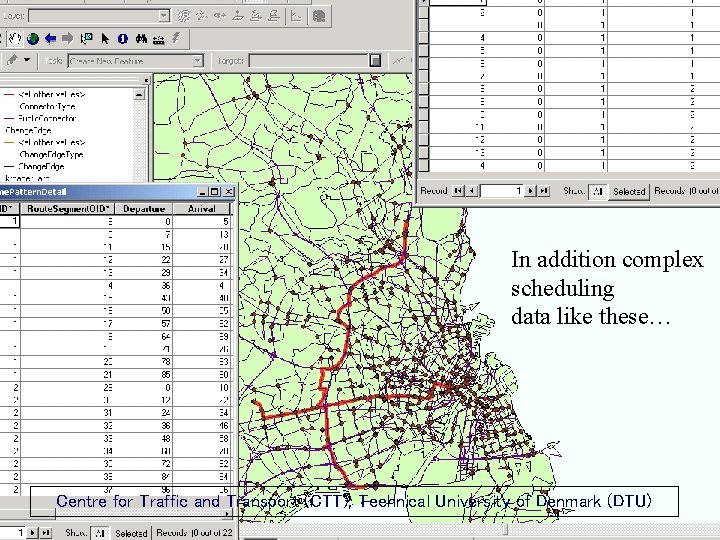Screen dimensions: 720x540
Task: Go to previous record in upper-right table
Action: coord(472,191)
